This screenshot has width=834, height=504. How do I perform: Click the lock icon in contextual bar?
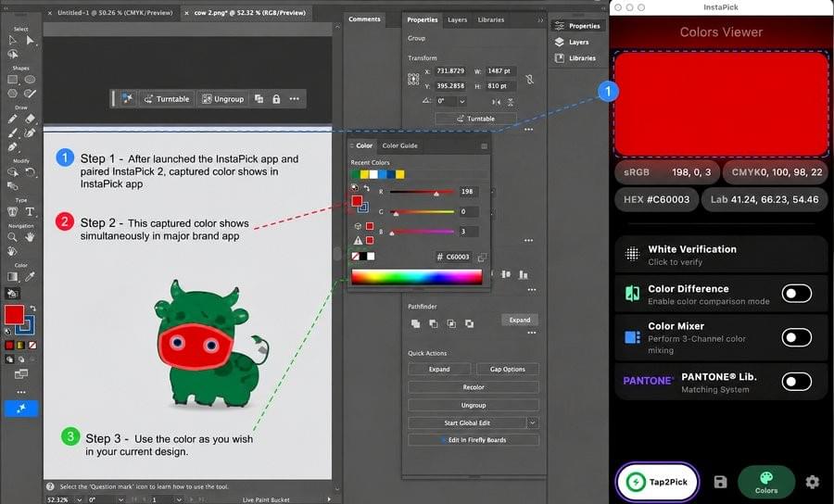click(x=276, y=99)
